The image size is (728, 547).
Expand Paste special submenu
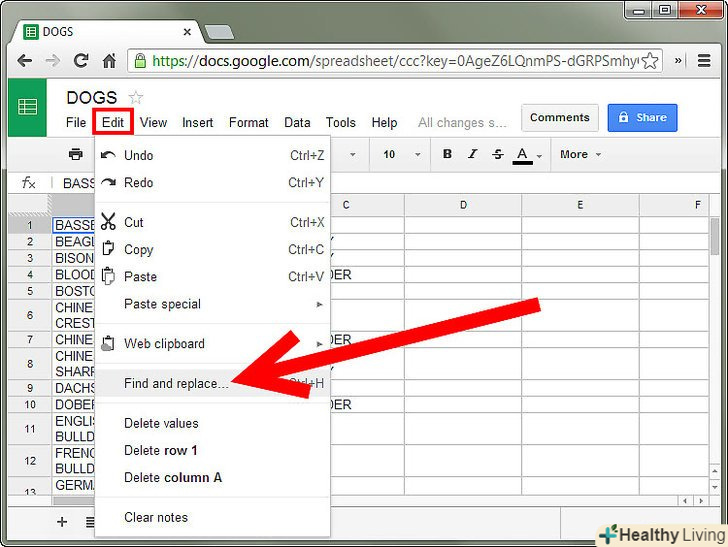click(212, 304)
